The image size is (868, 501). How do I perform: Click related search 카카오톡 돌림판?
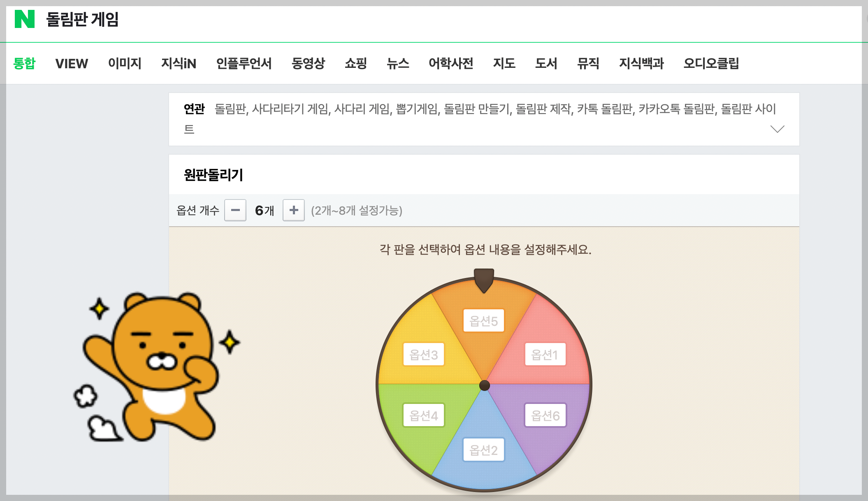(x=677, y=109)
